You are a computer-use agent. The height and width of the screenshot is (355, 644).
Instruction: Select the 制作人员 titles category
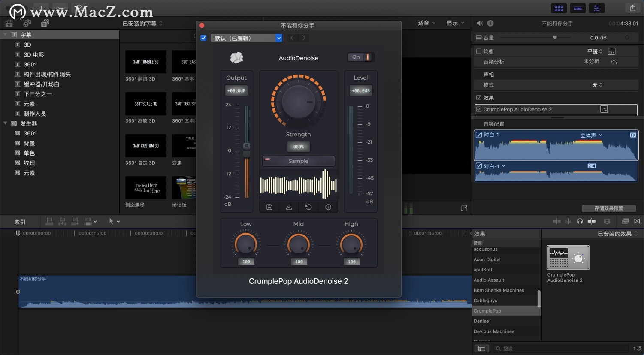coord(35,114)
